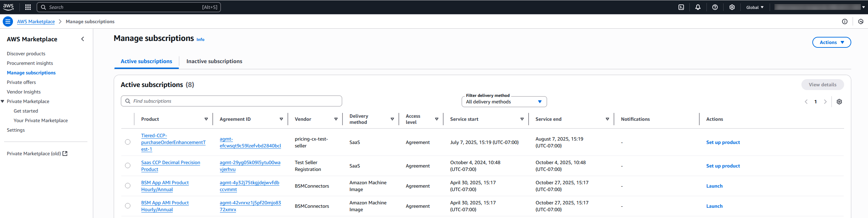Switch to Inactive subscriptions tab

tap(214, 61)
